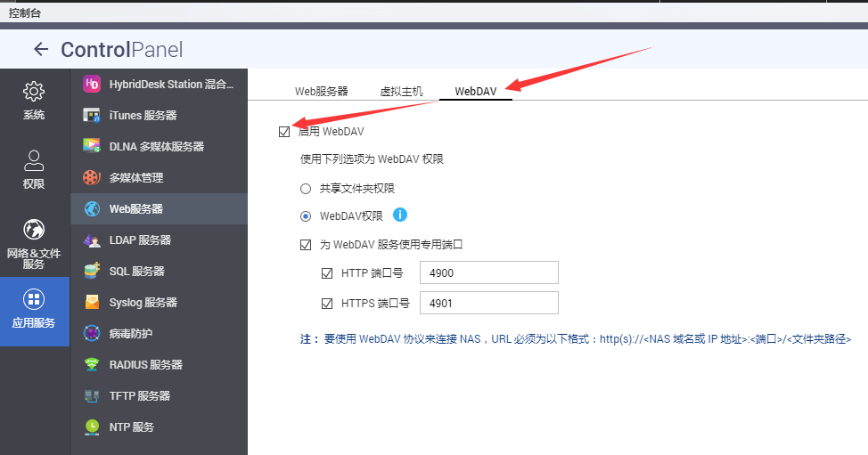The width and height of the screenshot is (868, 455).
Task: Go back using the ControlPanel arrow
Action: pyautogui.click(x=41, y=49)
